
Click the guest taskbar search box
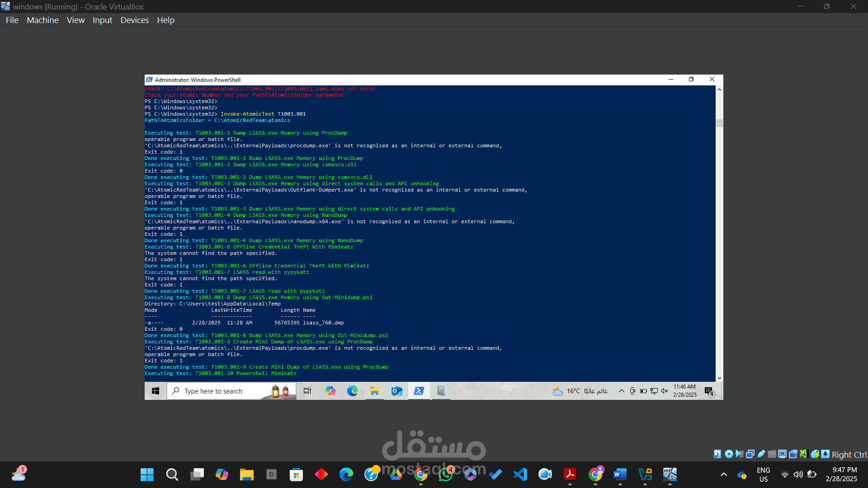click(x=231, y=391)
